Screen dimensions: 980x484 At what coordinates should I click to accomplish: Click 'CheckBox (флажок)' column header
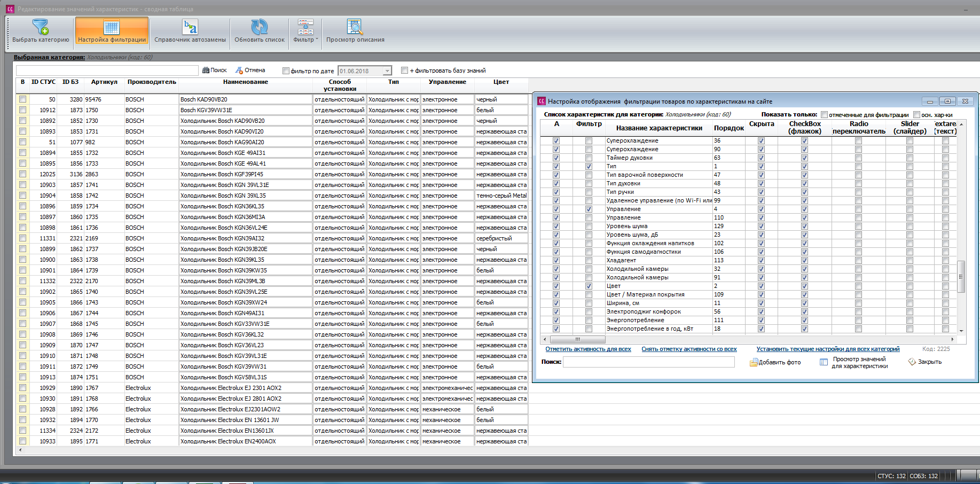pyautogui.click(x=805, y=127)
